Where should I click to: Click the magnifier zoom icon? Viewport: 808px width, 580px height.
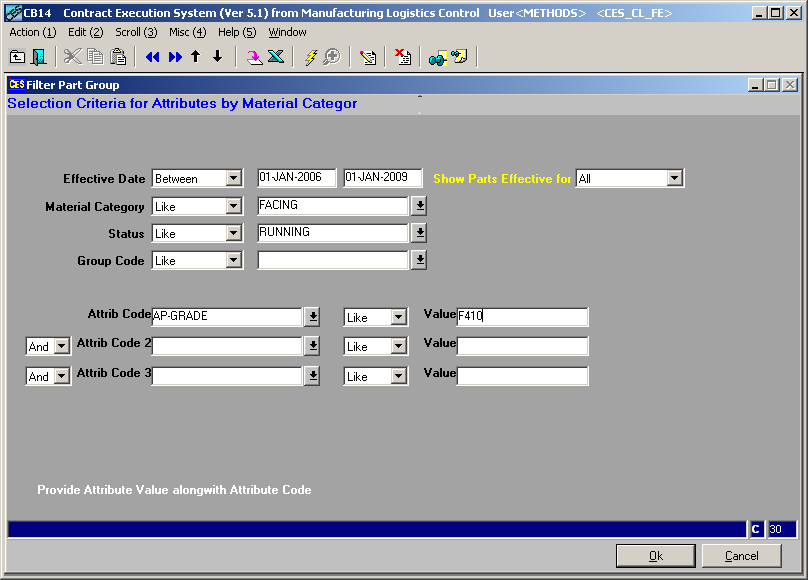pyautogui.click(x=331, y=57)
